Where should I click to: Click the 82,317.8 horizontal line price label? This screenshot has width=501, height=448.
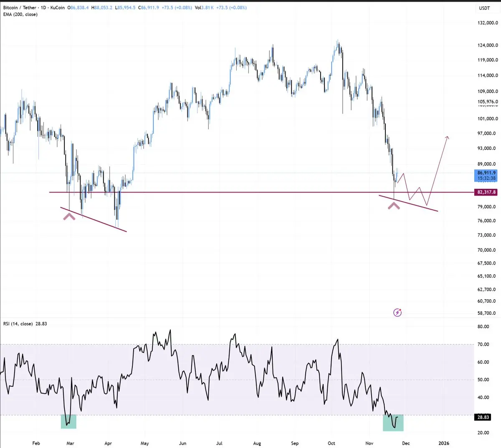click(x=486, y=192)
